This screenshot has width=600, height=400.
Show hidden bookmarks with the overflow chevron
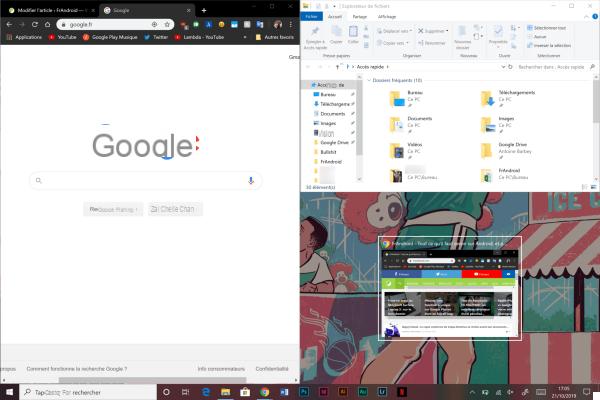point(245,37)
